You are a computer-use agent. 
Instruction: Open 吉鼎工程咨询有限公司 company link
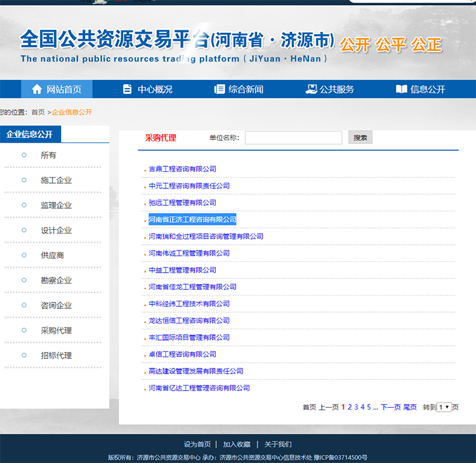click(182, 169)
